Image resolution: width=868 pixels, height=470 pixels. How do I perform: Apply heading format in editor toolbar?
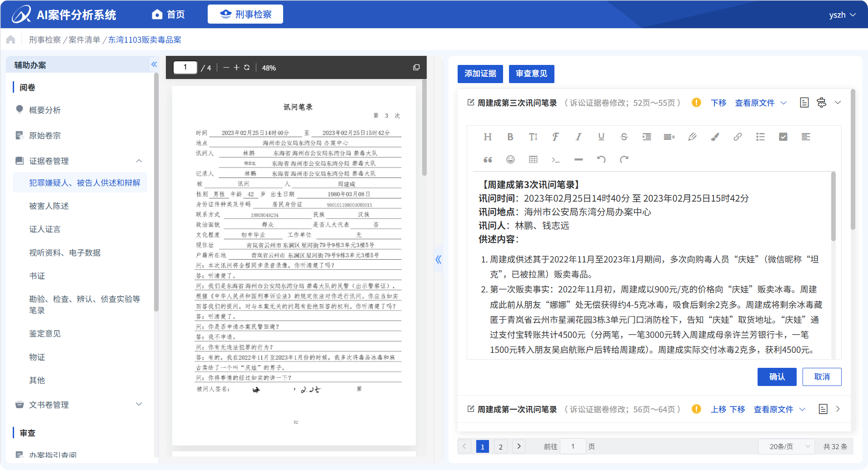(x=488, y=137)
